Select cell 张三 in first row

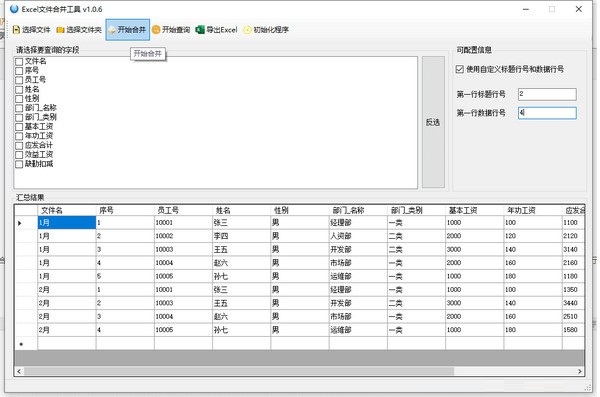(241, 223)
